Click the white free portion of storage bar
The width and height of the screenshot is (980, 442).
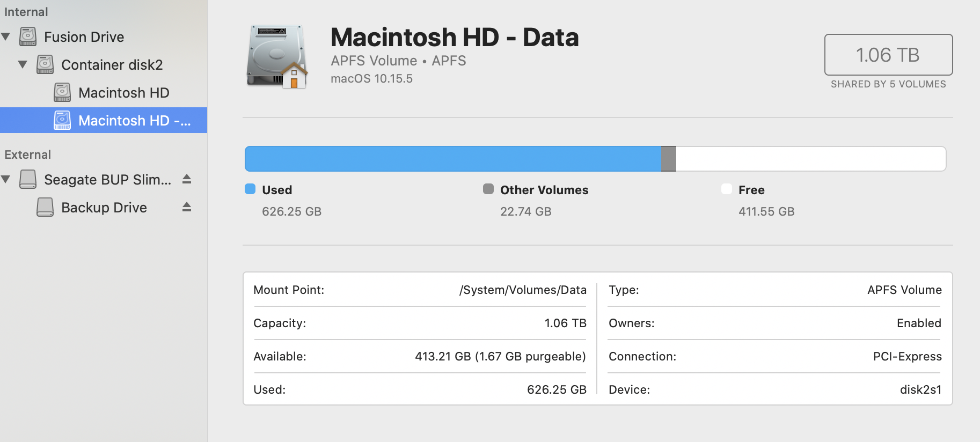811,159
